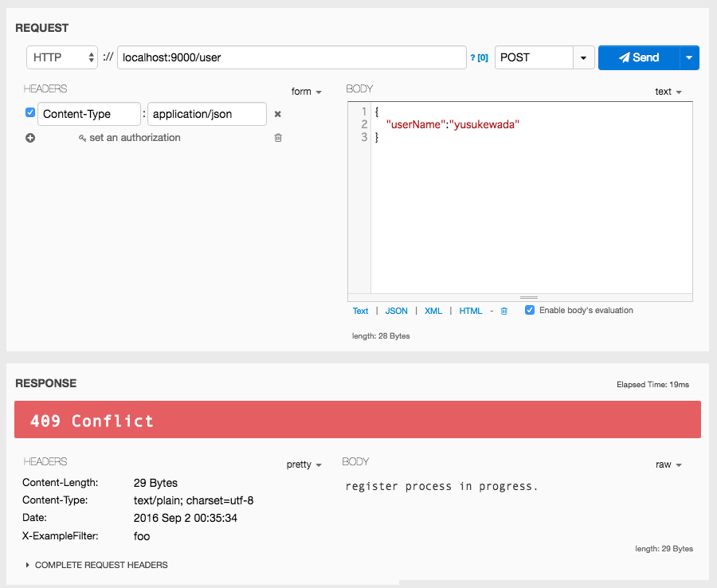
Task: Open the Send button's dropdown arrow
Action: coord(688,57)
